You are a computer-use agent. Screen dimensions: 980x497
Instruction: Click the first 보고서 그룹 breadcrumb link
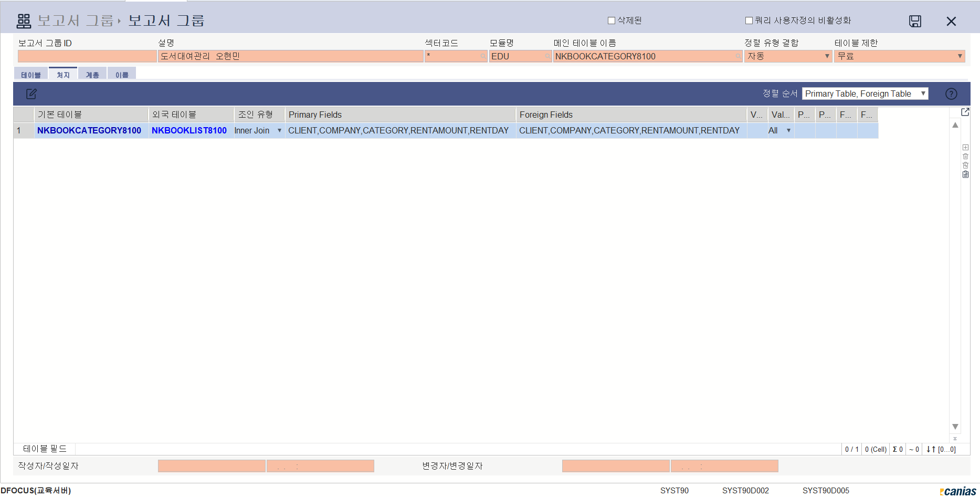76,21
